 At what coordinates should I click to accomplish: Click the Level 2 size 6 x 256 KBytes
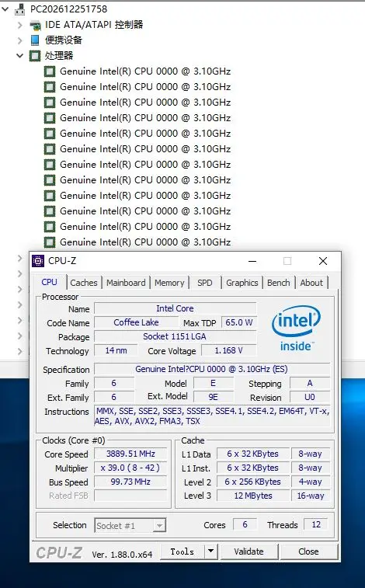click(253, 482)
